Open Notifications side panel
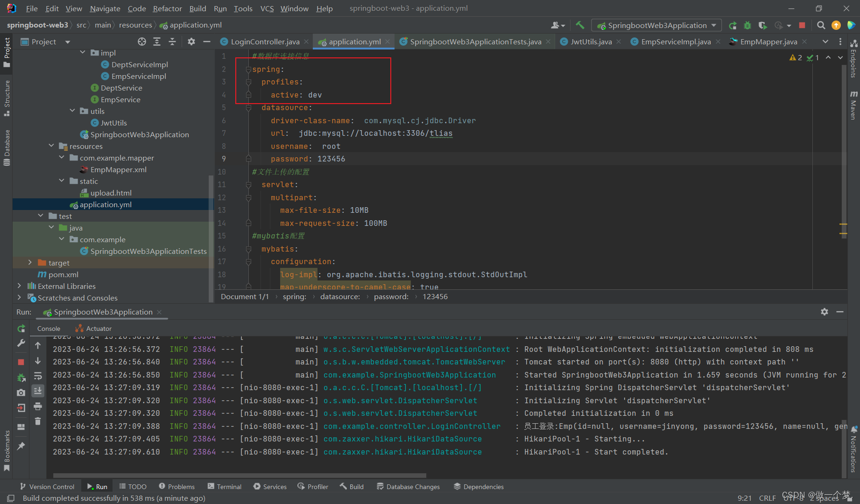The width and height of the screenshot is (860, 504). (x=853, y=448)
